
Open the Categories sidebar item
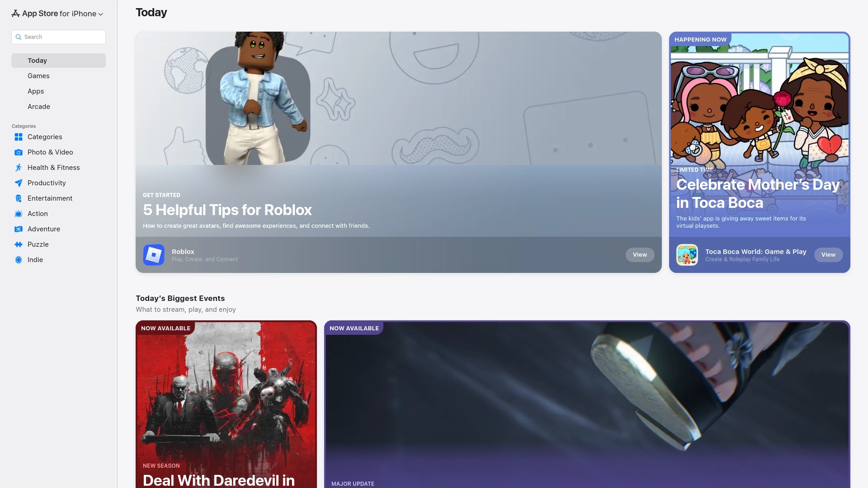(x=58, y=137)
